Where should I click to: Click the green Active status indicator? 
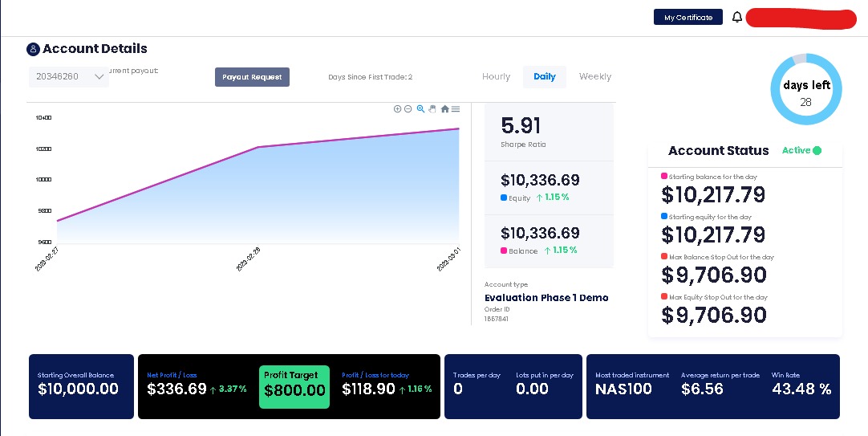pyautogui.click(x=817, y=150)
